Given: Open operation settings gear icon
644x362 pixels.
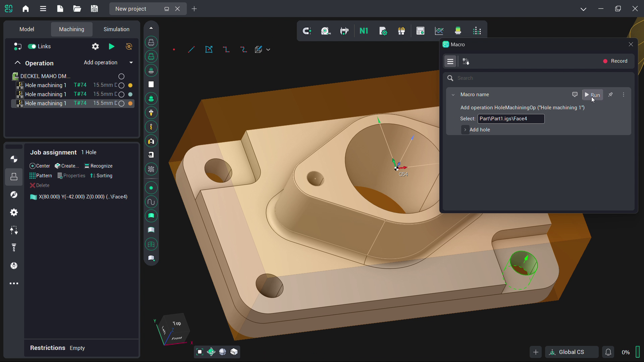Looking at the screenshot, I should coord(95,46).
